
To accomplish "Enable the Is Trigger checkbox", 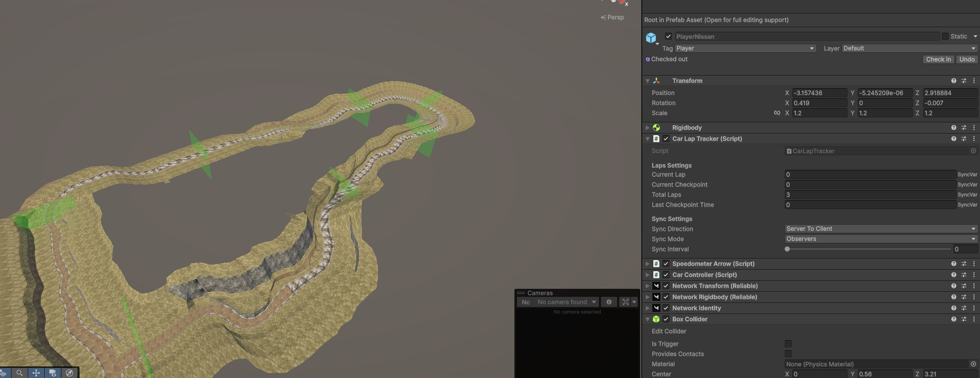I will click(788, 344).
